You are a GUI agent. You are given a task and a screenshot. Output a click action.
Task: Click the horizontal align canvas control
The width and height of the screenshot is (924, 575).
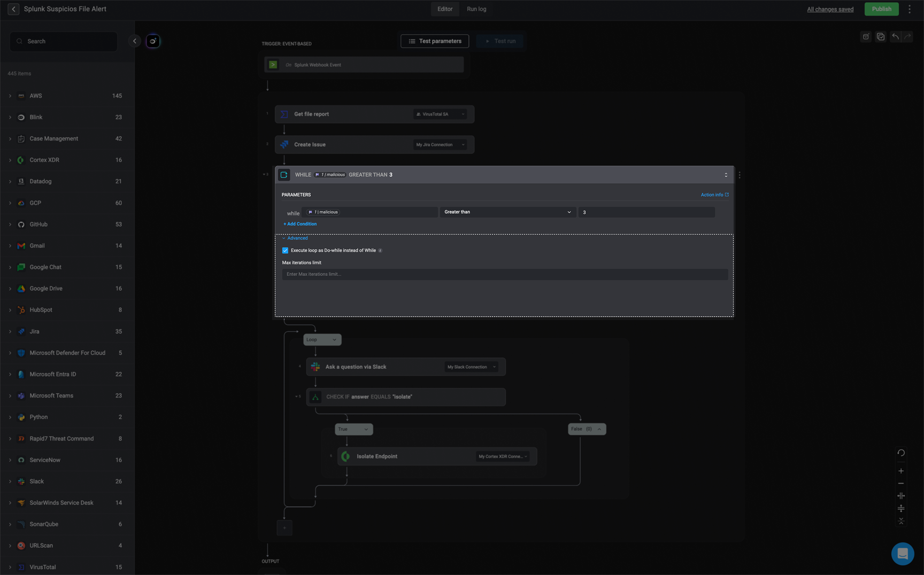901,496
